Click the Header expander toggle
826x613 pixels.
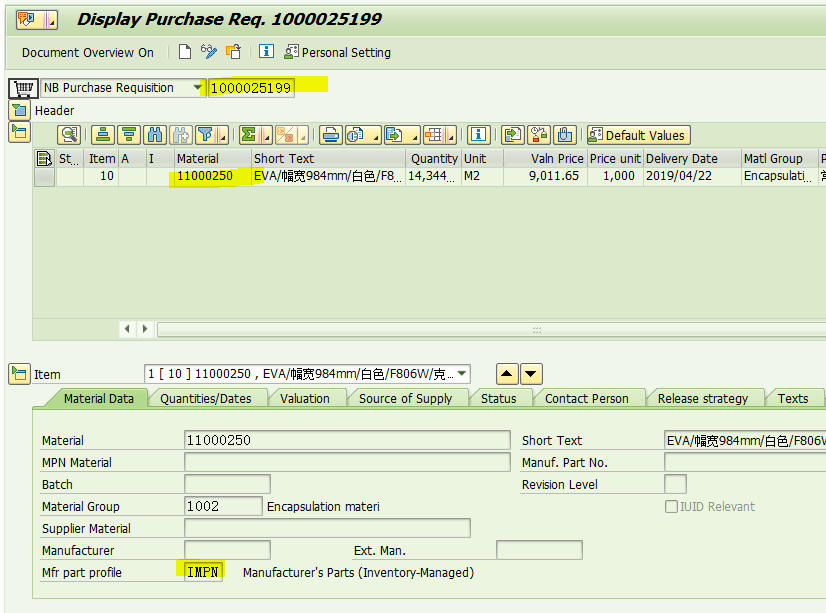pyautogui.click(x=18, y=110)
